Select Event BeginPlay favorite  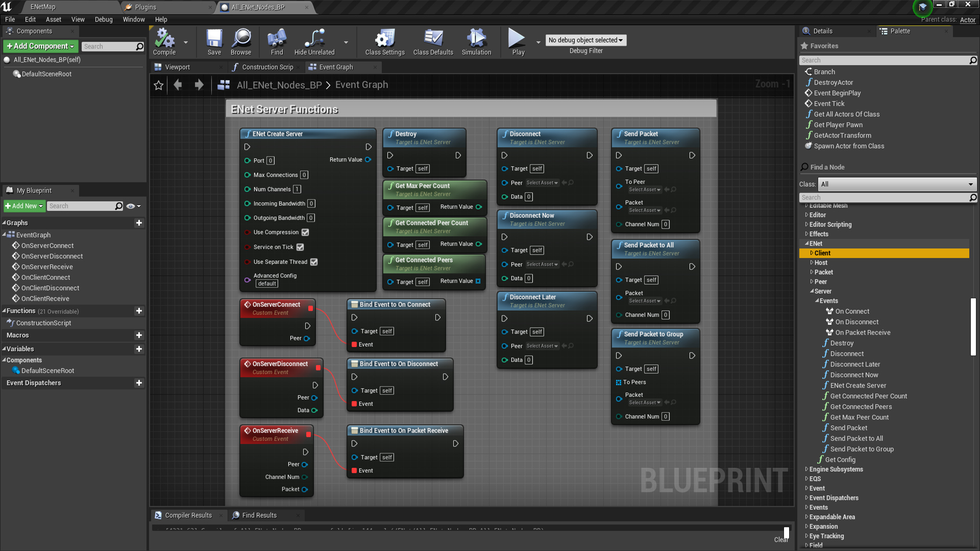[837, 93]
